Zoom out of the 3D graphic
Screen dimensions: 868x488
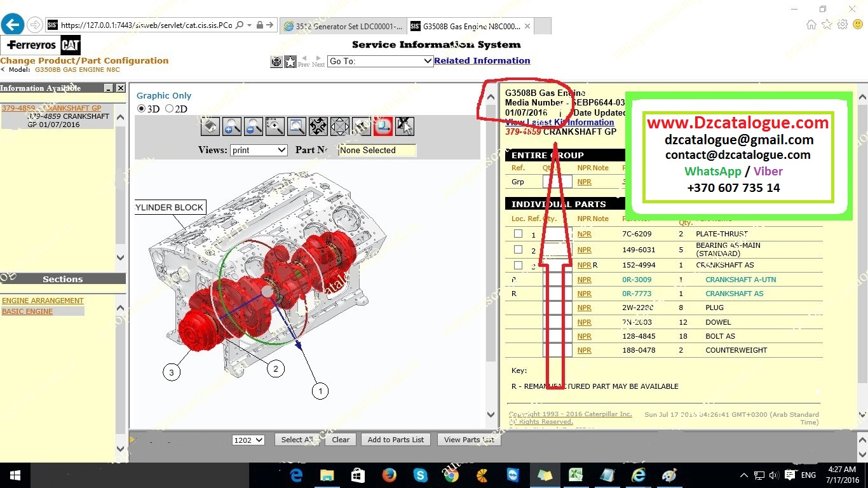(253, 126)
